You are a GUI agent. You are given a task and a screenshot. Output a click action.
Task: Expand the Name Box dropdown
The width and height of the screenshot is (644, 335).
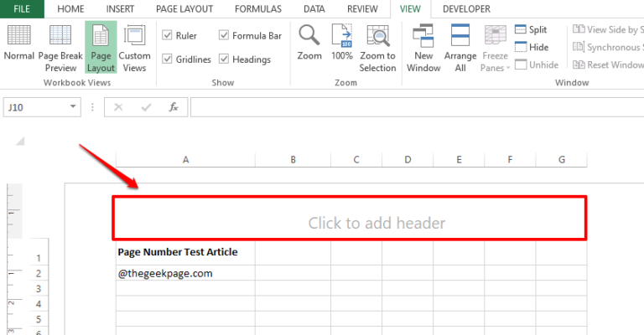pos(73,107)
